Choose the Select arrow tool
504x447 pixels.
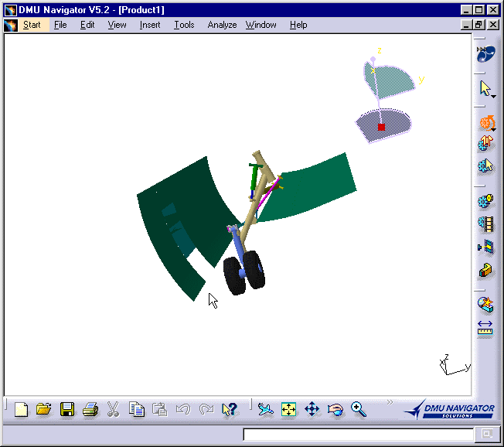pos(485,88)
